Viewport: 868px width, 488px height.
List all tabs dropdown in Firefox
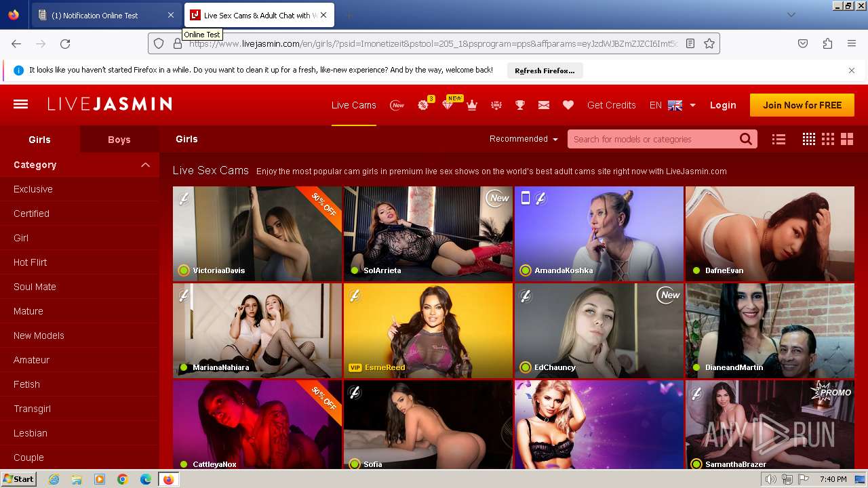tap(791, 15)
